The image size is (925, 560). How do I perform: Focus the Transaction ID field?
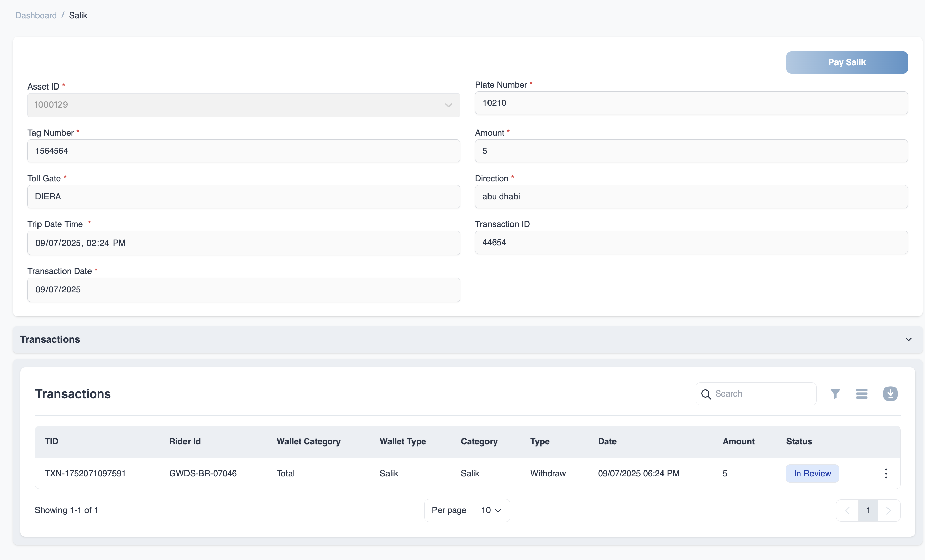coord(691,243)
